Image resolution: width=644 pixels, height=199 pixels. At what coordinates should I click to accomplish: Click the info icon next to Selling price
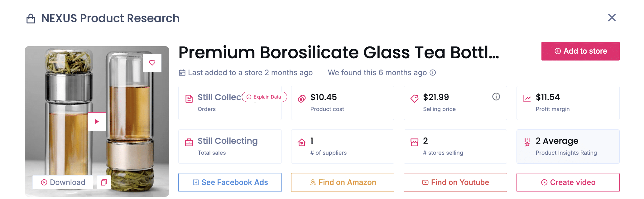click(x=496, y=97)
